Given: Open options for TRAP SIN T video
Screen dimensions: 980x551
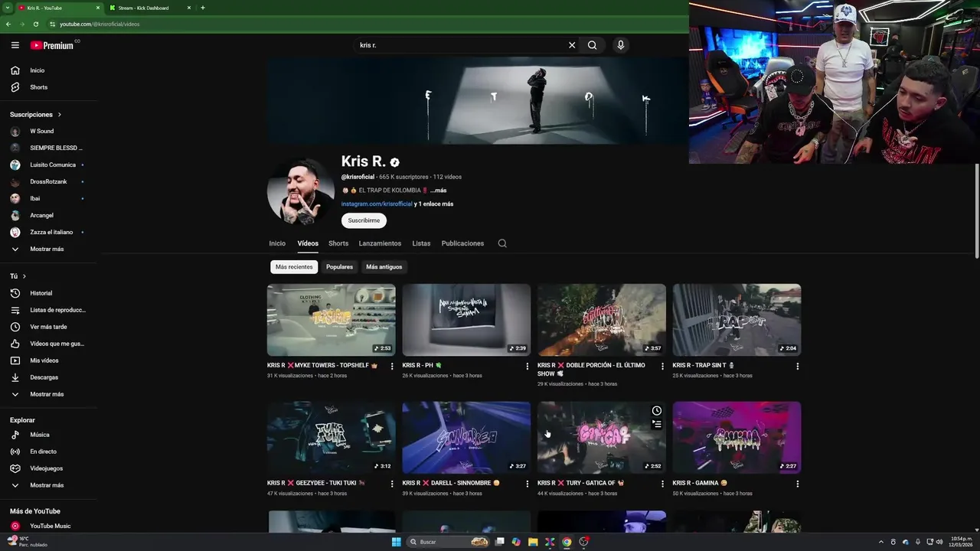Looking at the screenshot, I should pyautogui.click(x=797, y=367).
